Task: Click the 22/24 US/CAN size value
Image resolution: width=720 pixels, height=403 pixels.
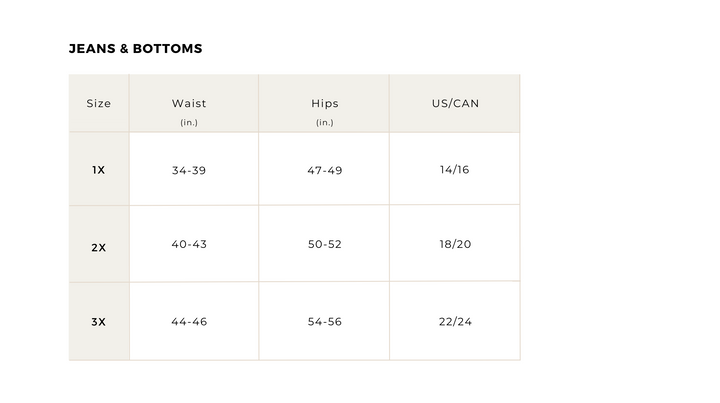Action: coord(454,322)
